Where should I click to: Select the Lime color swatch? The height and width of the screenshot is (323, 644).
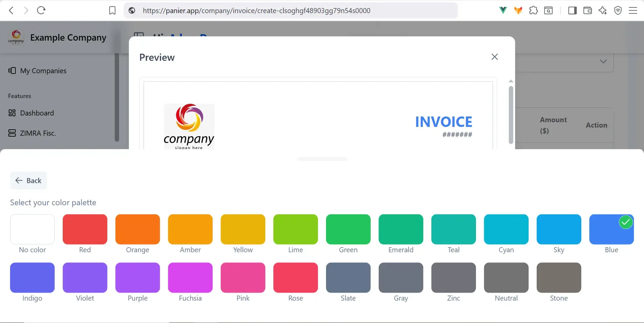click(296, 229)
